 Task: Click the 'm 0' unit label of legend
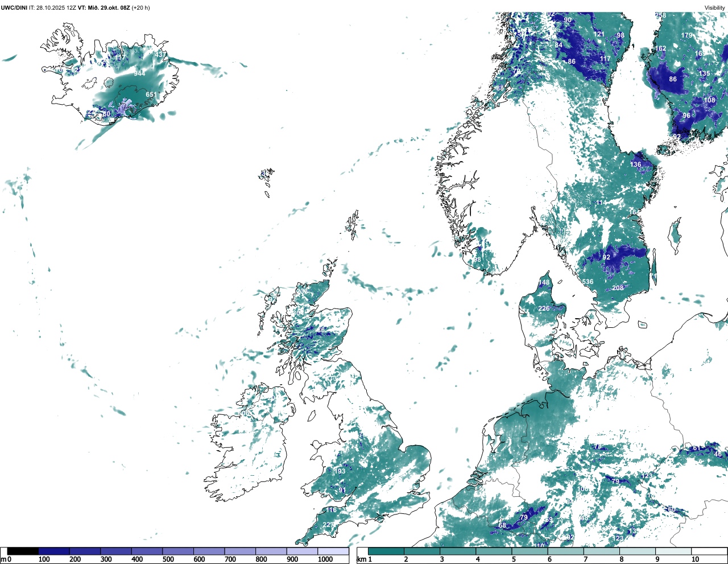click(6, 559)
